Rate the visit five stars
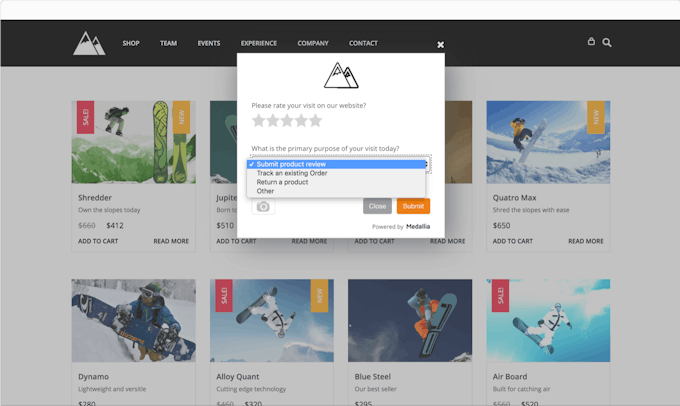 316,121
